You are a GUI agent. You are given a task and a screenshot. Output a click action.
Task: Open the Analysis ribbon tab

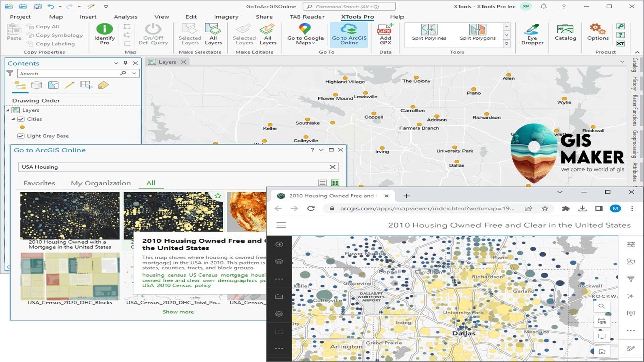point(126,17)
